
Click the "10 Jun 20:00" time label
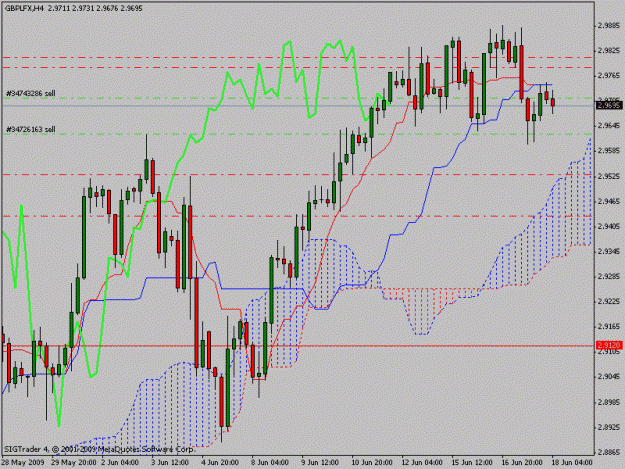[372, 463]
